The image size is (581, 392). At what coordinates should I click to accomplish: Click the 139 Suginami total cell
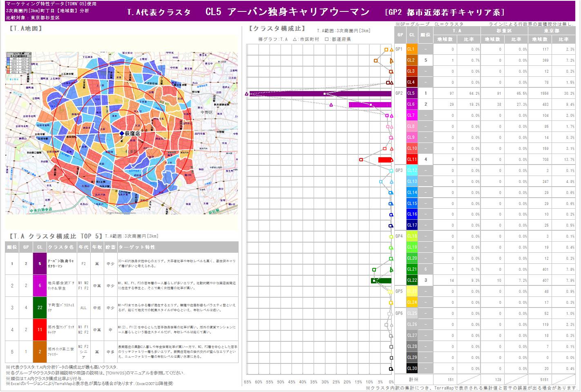click(x=492, y=379)
